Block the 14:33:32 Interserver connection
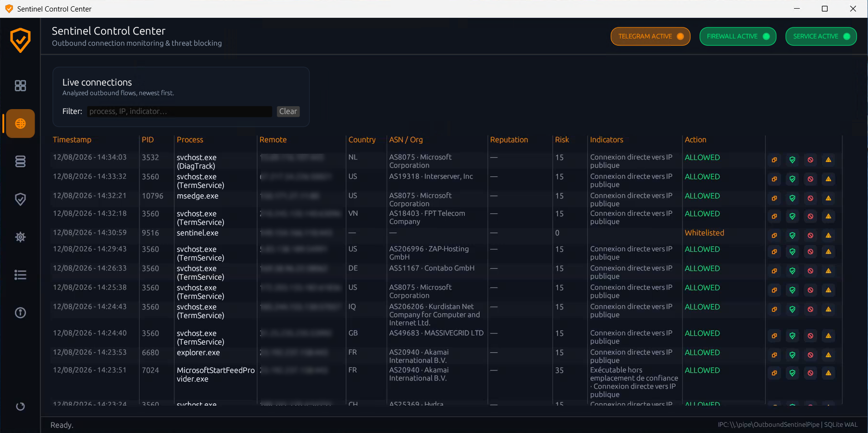 [x=810, y=179]
